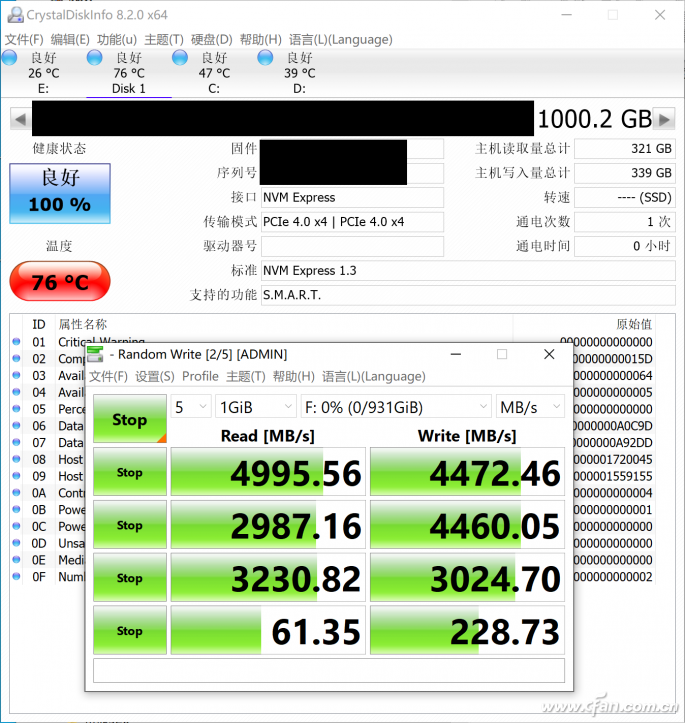Click the PCIe 4.0 x4 transfer mode field
The image size is (685, 723).
tap(353, 222)
